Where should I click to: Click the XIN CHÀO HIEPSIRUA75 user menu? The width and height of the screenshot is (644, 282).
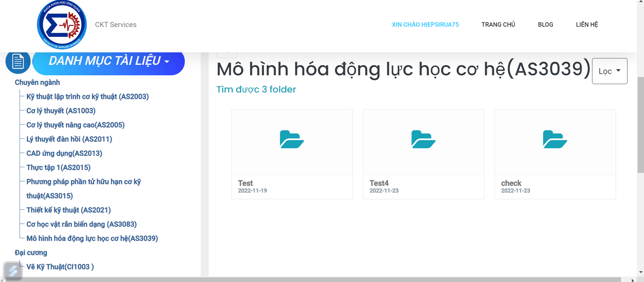pyautogui.click(x=425, y=25)
